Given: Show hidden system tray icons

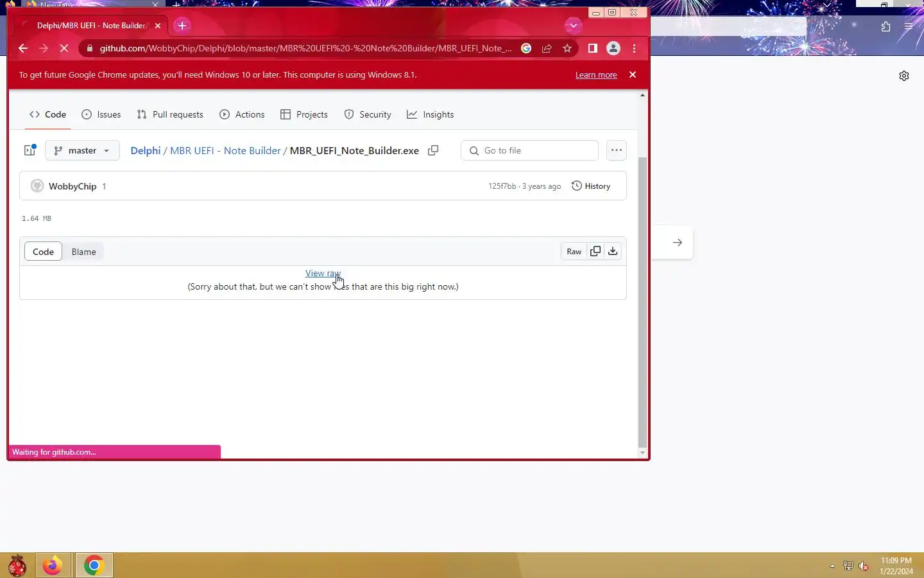Looking at the screenshot, I should click(832, 566).
